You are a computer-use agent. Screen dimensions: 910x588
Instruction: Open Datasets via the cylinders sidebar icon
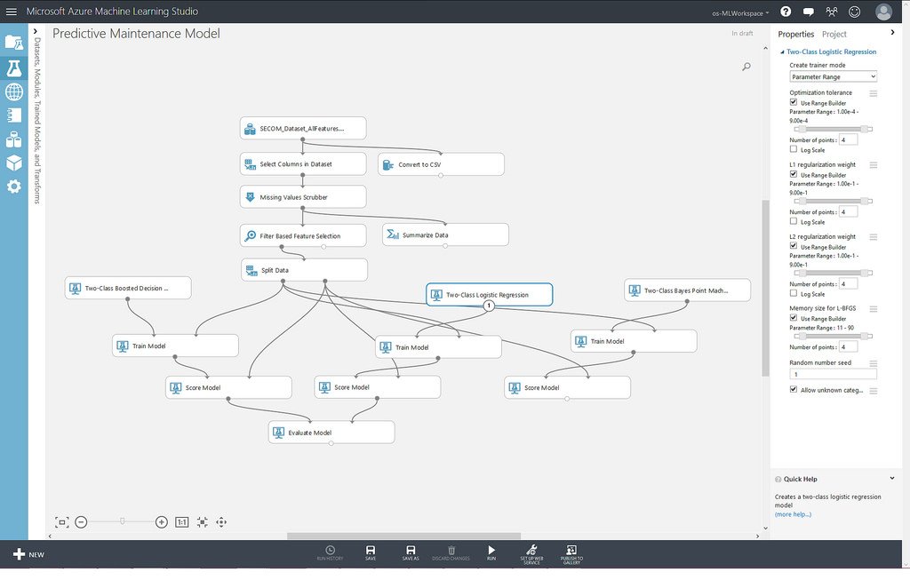click(x=13, y=139)
